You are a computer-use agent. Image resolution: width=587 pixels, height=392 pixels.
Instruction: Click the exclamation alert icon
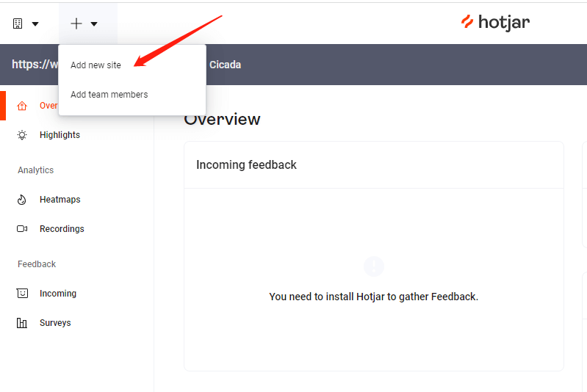point(374,266)
